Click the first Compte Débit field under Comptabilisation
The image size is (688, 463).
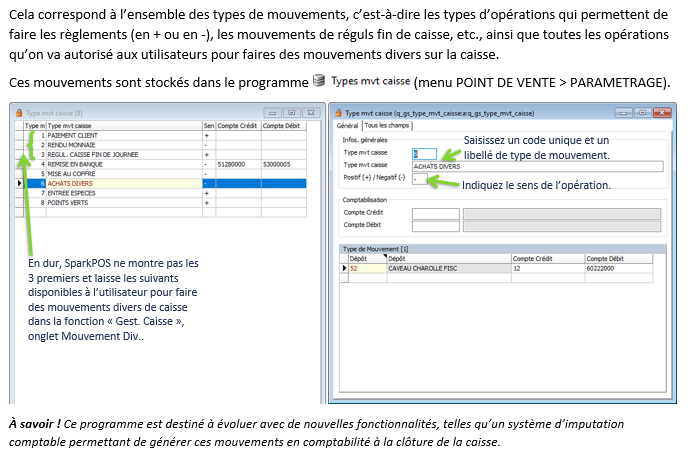click(x=434, y=226)
